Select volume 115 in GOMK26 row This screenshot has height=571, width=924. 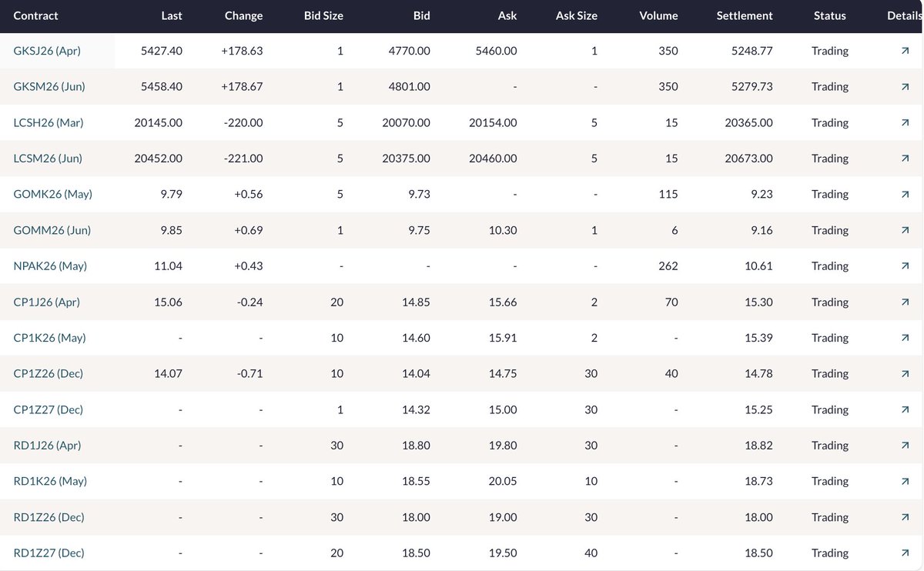(668, 194)
